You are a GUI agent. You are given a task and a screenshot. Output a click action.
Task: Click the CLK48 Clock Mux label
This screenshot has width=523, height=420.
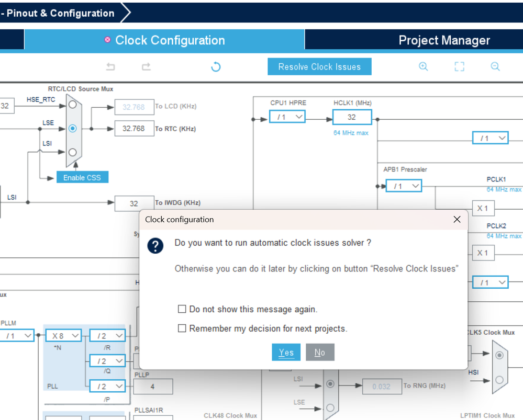(230, 416)
